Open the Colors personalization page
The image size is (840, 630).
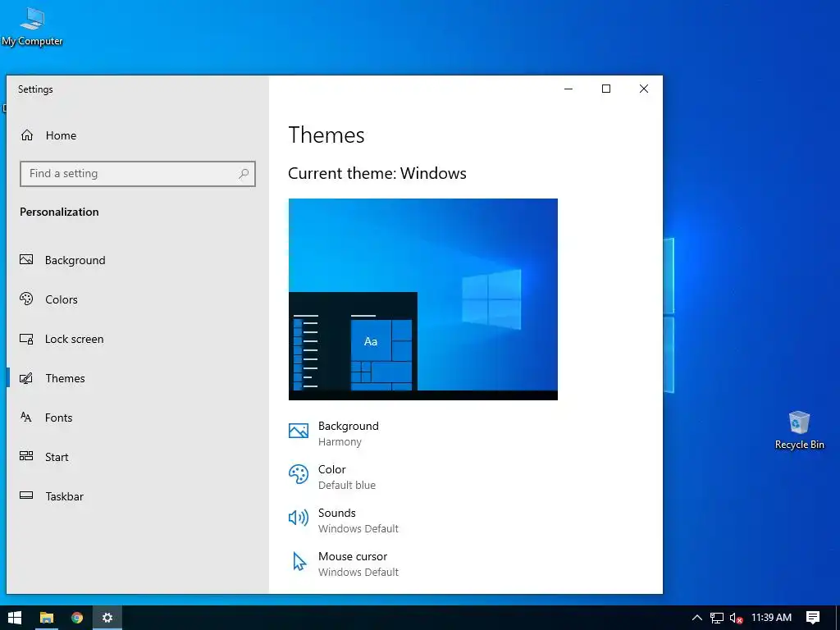coord(137,299)
